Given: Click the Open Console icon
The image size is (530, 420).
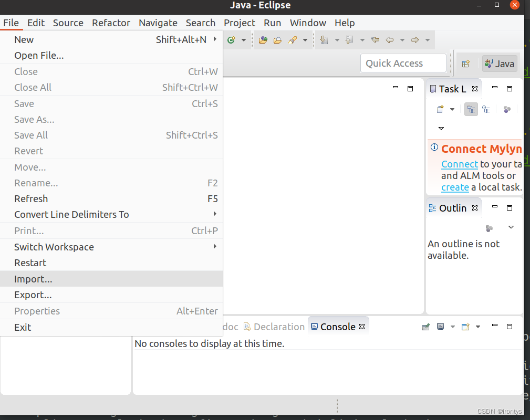Looking at the screenshot, I should click(x=465, y=327).
